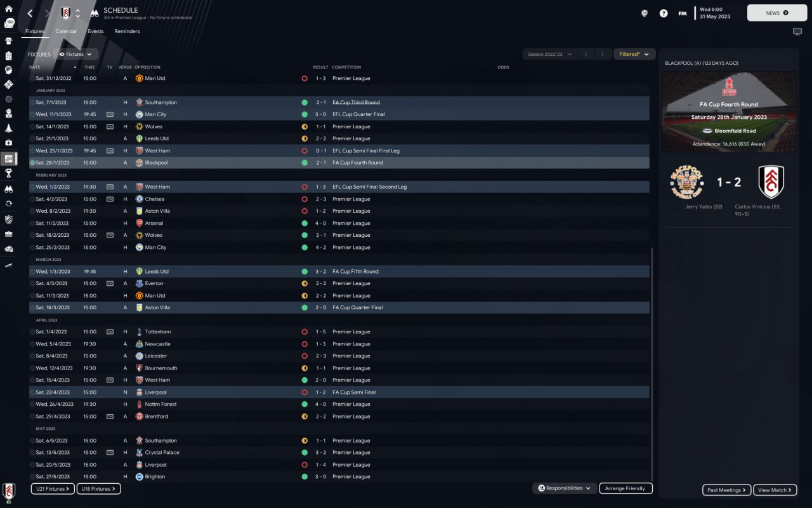Click the Arrange Friendly button
Screen dimensions: 812x508
(625, 488)
